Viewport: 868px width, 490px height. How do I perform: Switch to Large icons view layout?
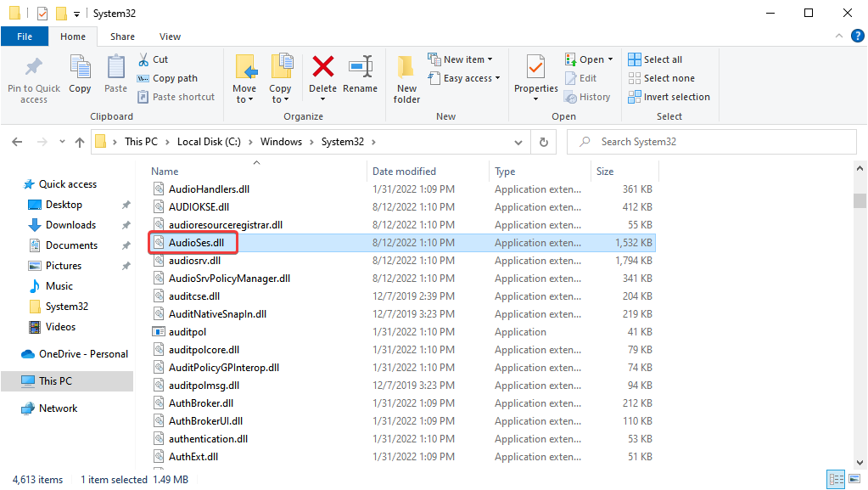854,479
